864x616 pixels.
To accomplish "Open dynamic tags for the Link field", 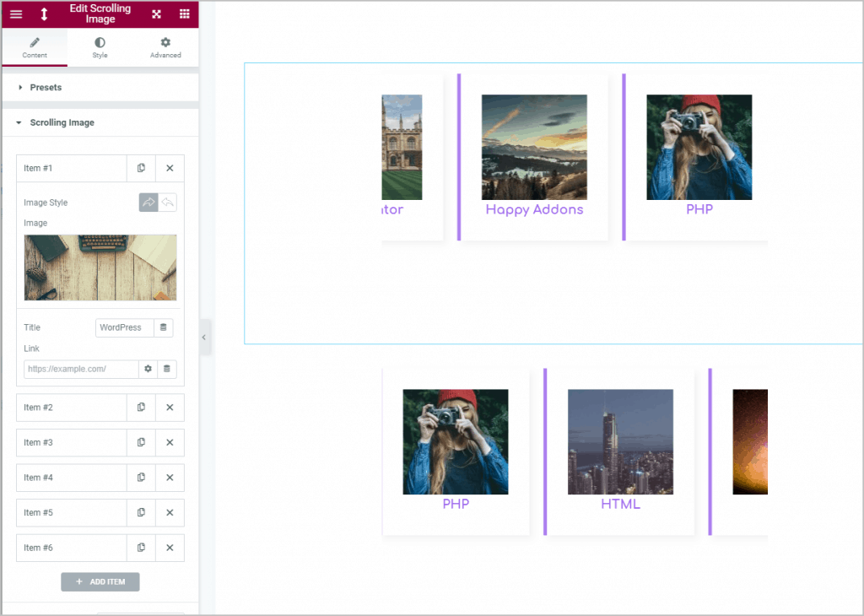I will coord(166,369).
